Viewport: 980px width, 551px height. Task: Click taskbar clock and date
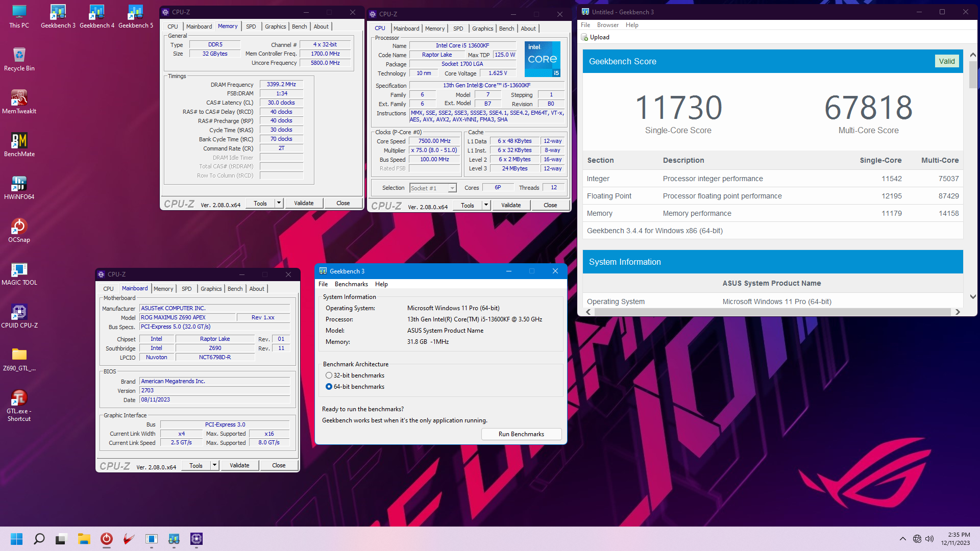955,539
